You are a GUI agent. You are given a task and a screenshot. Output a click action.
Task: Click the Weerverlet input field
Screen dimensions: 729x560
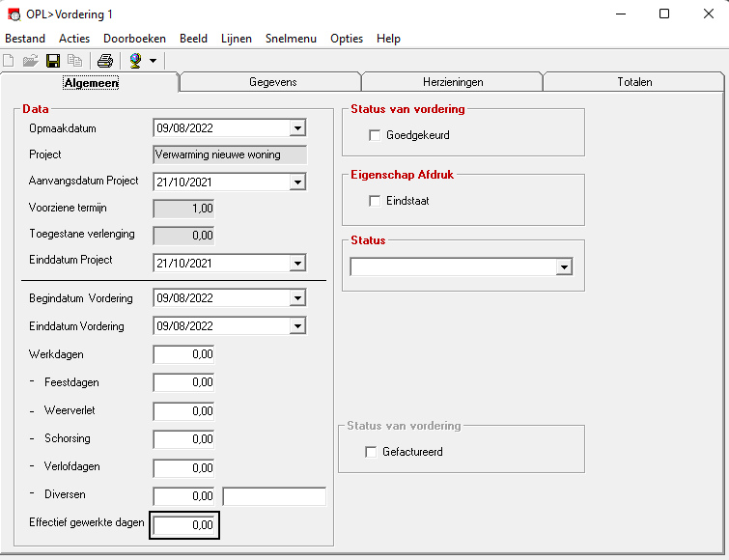(183, 411)
